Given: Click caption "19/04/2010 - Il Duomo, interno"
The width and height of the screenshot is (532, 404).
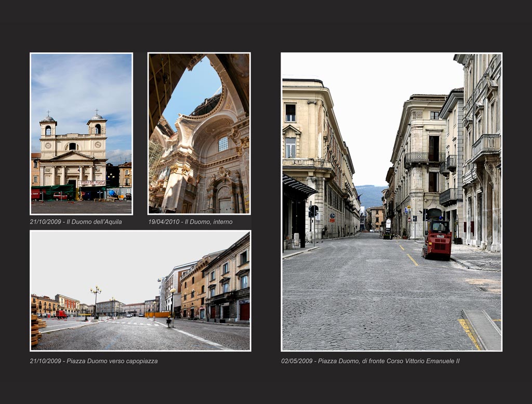Looking at the screenshot, I should [x=190, y=222].
